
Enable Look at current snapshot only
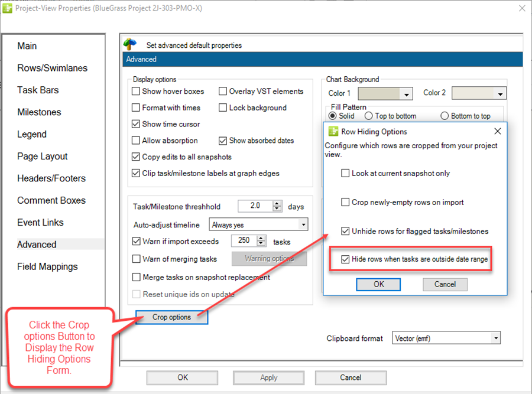point(345,173)
